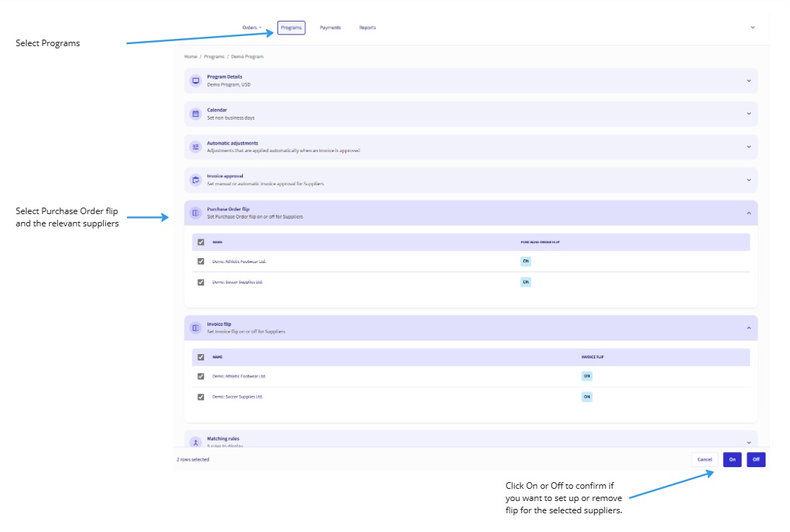
Task: Click 'Demo: Athletic Footwear Ltd.' in Purchase Order flip
Action: (239, 262)
